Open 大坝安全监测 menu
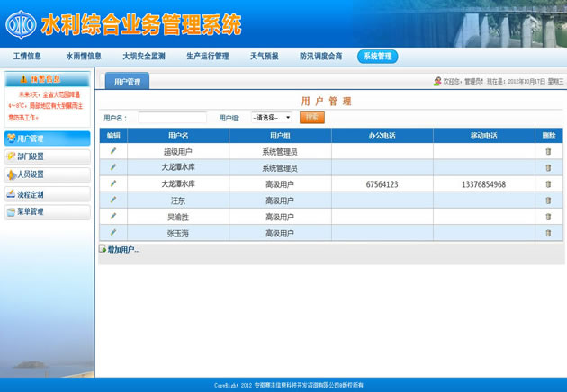Image resolution: width=567 pixels, height=392 pixels. [x=144, y=56]
